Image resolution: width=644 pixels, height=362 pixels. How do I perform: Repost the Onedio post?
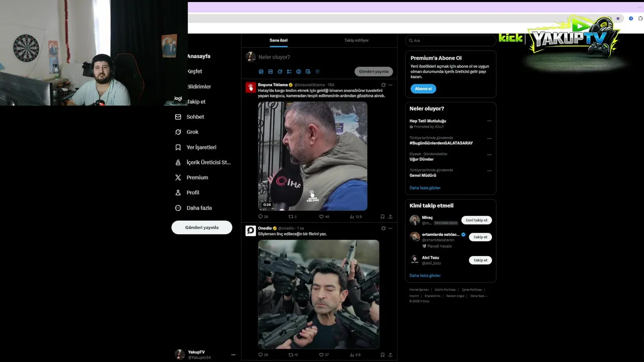(x=293, y=355)
